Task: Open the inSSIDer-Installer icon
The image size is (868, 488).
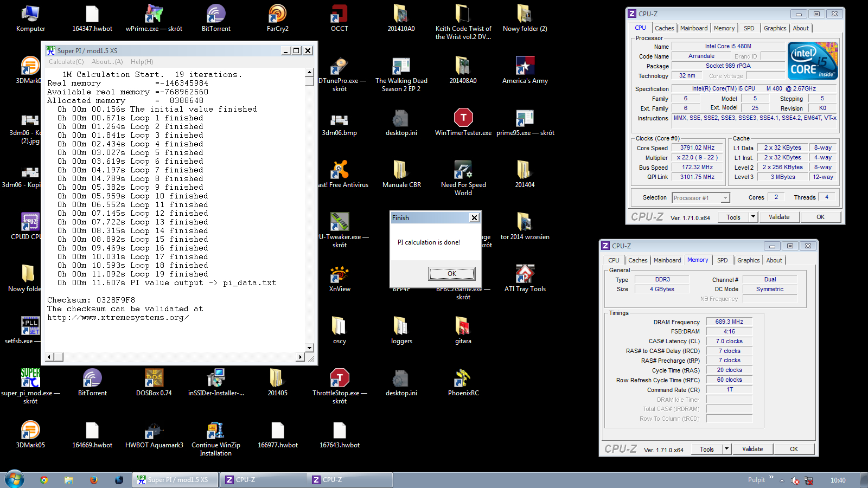Action: (216, 378)
